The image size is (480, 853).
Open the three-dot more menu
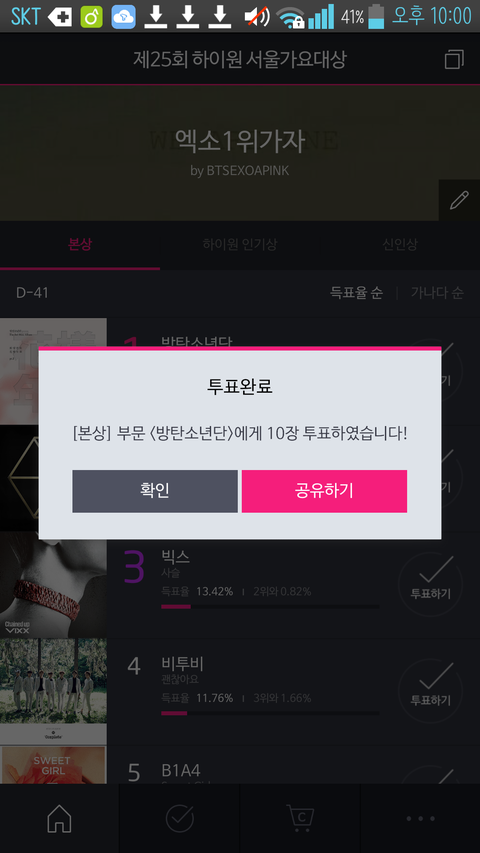(420, 818)
